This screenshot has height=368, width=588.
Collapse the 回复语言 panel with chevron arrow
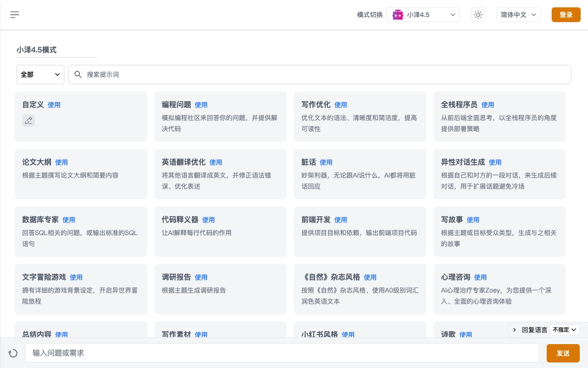[x=514, y=330]
